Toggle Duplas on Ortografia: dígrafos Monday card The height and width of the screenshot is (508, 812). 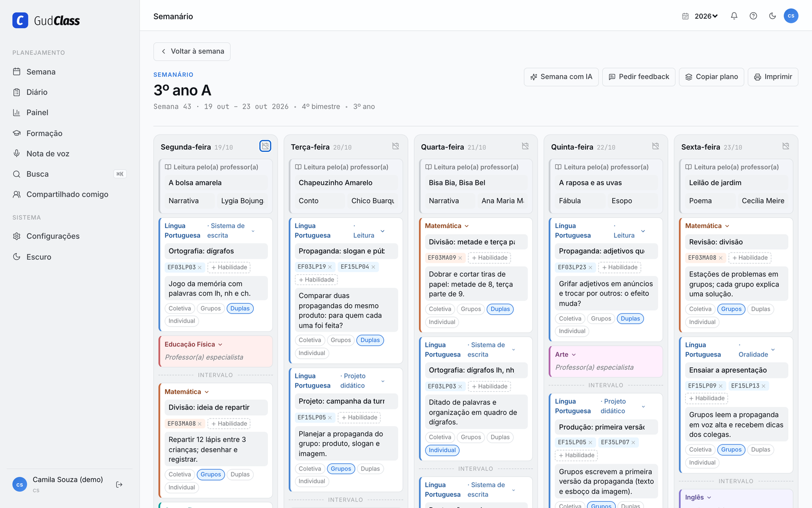coord(240,308)
